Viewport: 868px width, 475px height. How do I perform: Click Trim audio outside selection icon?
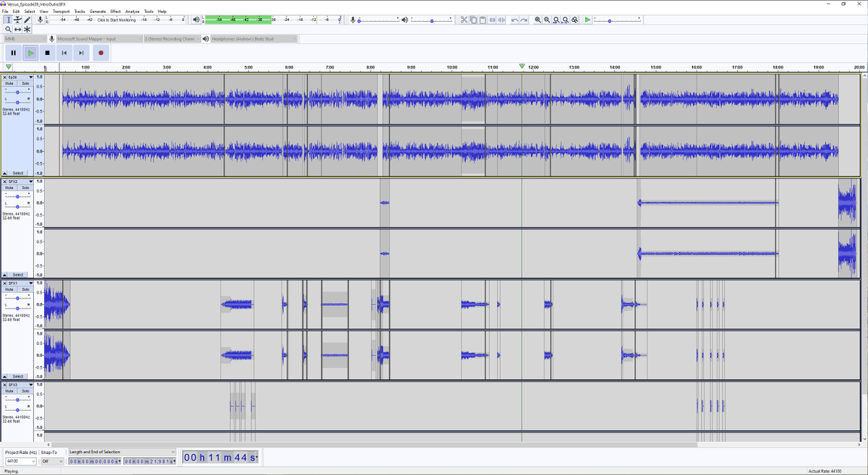pos(493,20)
